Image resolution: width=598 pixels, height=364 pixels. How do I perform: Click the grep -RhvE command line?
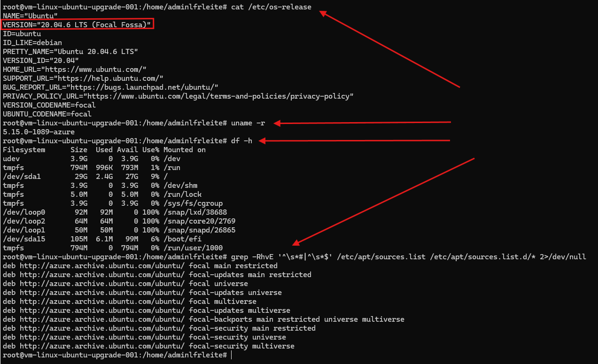tap(408, 257)
